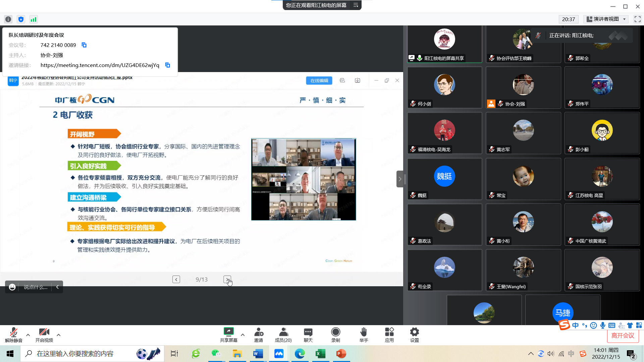Collapse the participant panel side arrow
The height and width of the screenshot is (362, 644).
(400, 179)
